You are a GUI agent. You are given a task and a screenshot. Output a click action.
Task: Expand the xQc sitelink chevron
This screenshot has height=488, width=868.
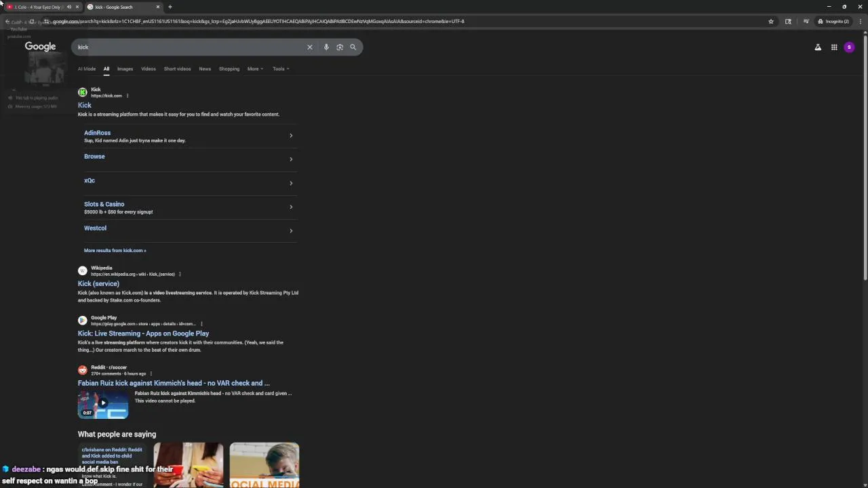click(291, 183)
